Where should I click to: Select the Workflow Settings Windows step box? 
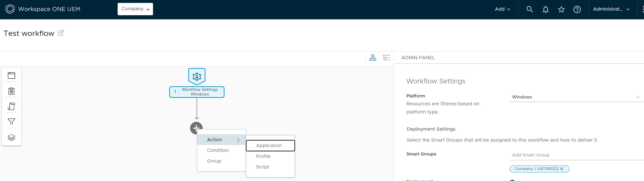(197, 92)
